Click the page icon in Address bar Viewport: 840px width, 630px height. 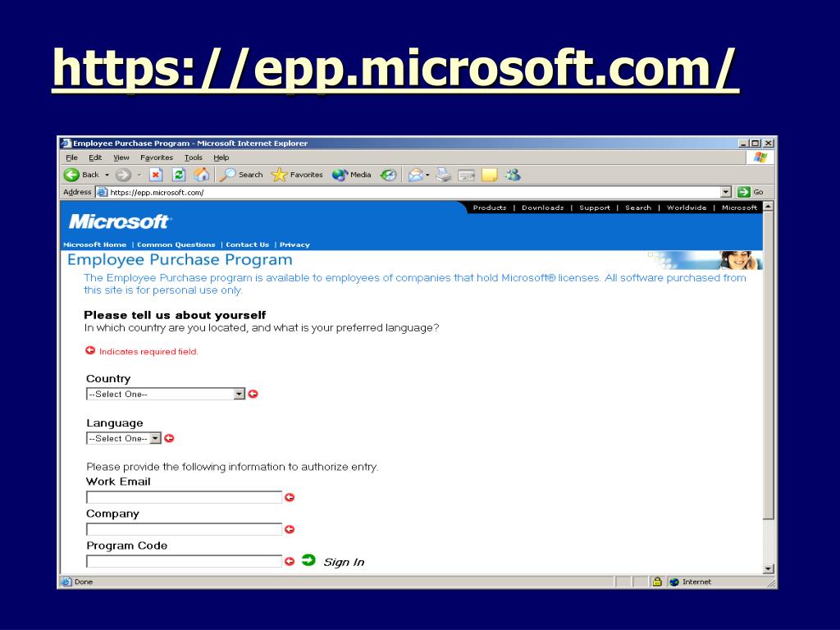click(x=103, y=192)
